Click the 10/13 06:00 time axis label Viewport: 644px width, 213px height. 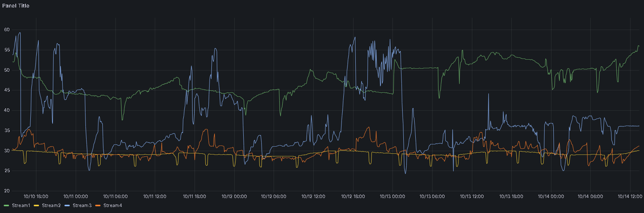[432, 196]
